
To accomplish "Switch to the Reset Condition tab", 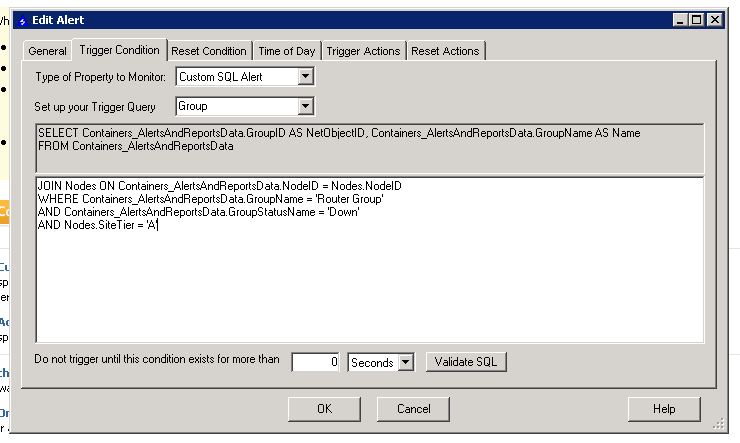I will point(209,51).
